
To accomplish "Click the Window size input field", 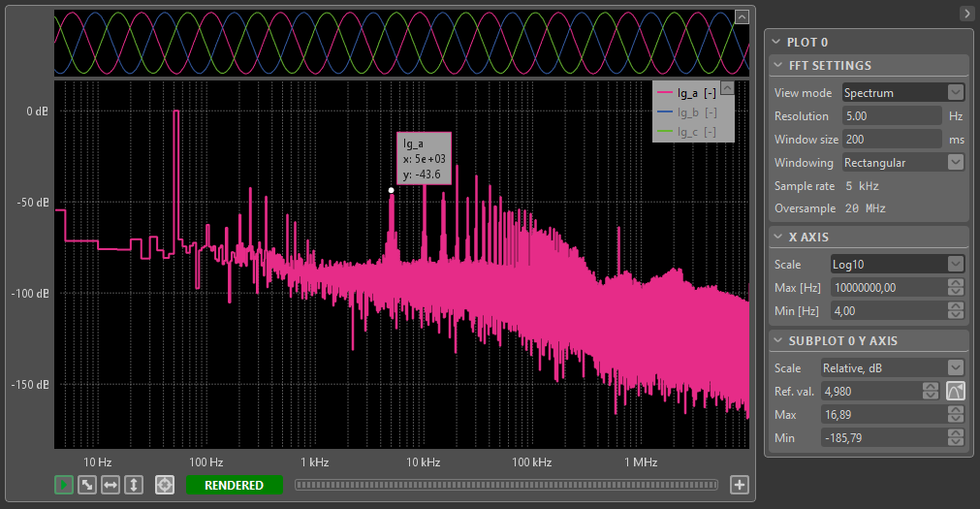I will point(891,140).
